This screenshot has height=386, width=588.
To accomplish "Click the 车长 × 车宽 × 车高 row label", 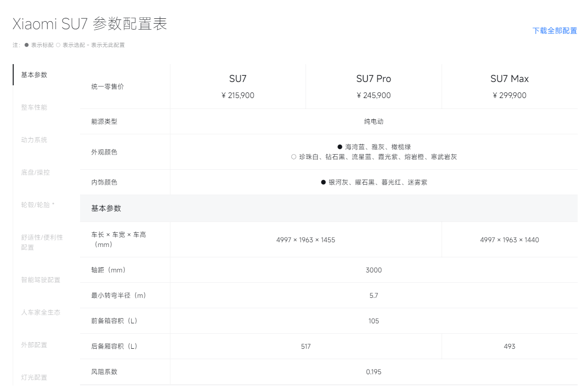I will click(119, 239).
